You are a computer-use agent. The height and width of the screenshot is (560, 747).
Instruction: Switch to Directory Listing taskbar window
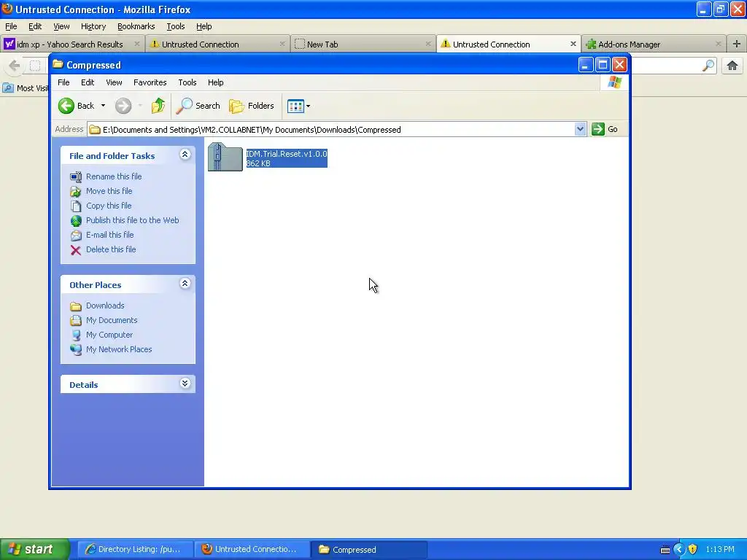pyautogui.click(x=135, y=549)
